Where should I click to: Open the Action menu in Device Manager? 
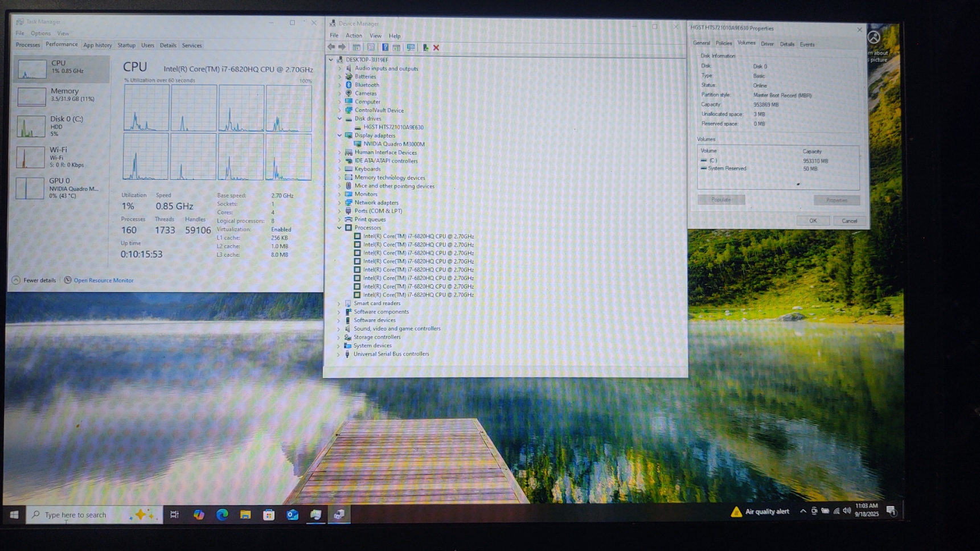[x=354, y=36]
